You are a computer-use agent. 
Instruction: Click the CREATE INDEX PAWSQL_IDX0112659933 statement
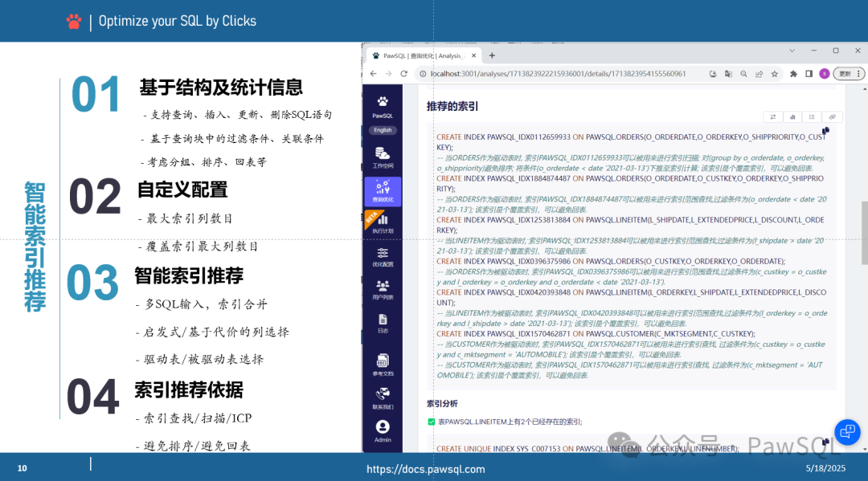pyautogui.click(x=631, y=142)
